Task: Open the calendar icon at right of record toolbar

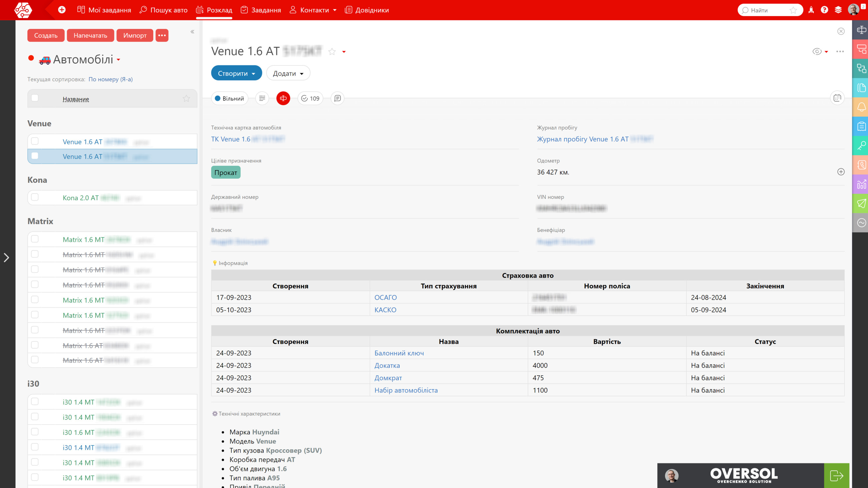Action: (837, 98)
